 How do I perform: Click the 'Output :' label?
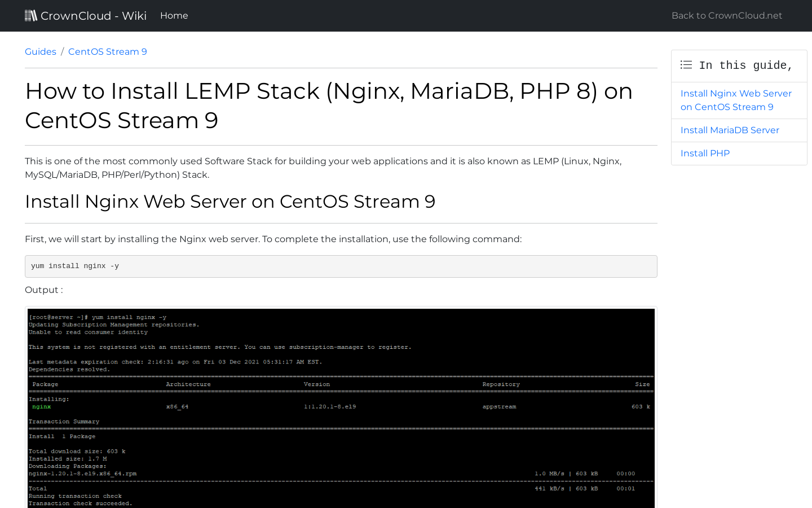point(44,290)
